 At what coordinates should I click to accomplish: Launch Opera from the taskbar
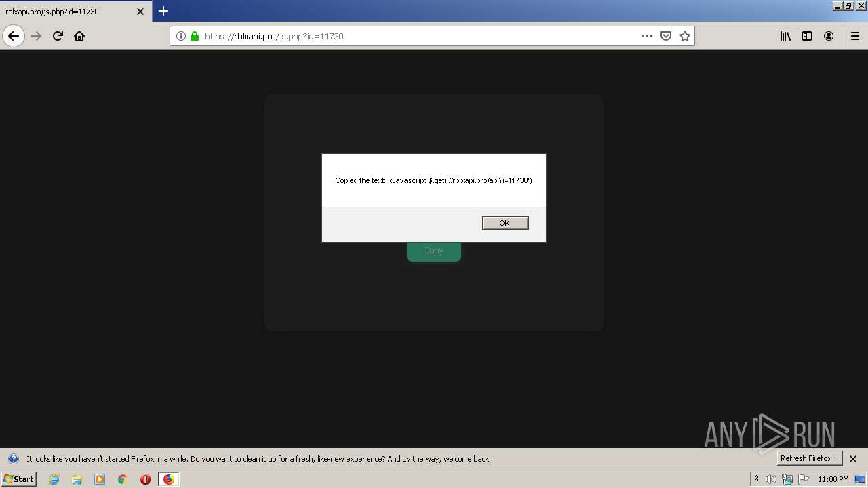pos(145,479)
